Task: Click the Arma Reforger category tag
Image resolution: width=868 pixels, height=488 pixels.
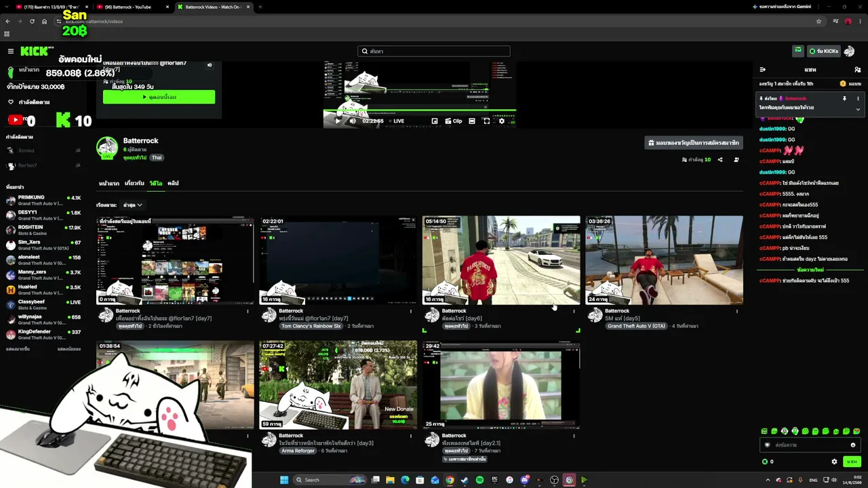Action: pos(298,451)
